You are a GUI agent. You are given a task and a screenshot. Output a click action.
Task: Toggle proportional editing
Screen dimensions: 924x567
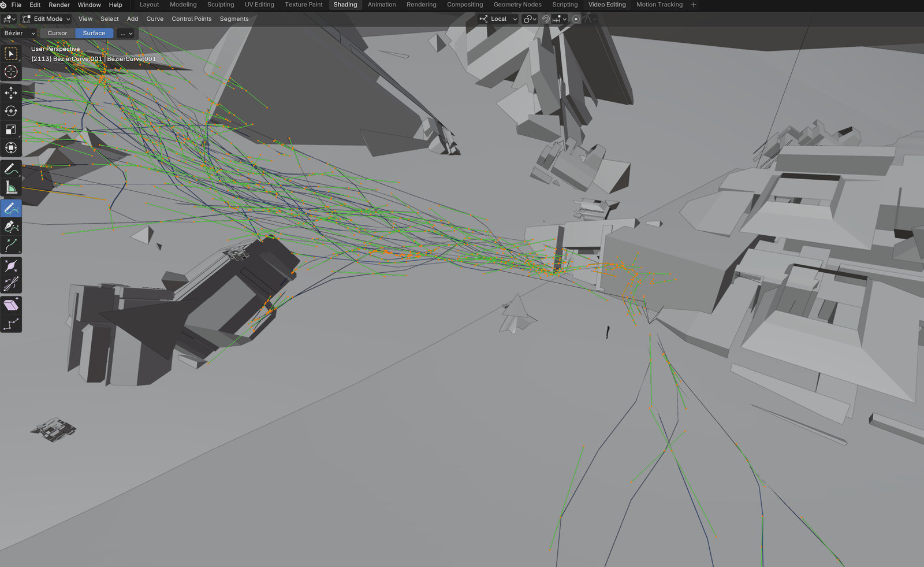(576, 18)
